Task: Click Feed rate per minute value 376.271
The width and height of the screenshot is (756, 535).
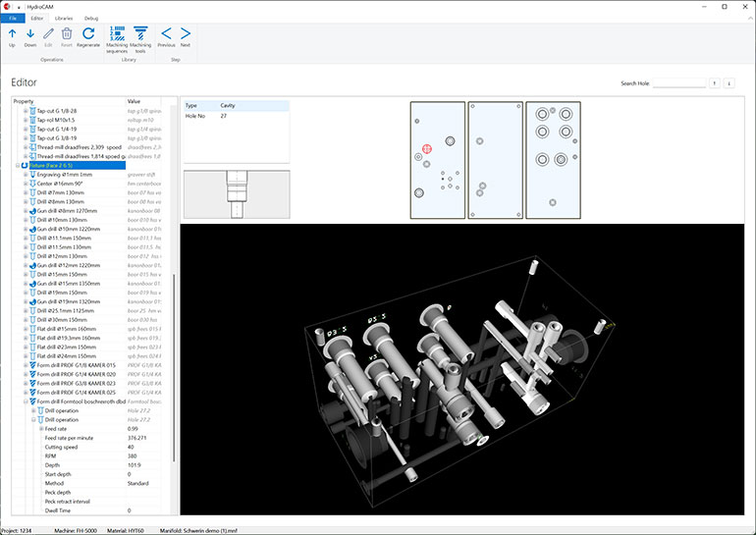Action: (x=136, y=438)
